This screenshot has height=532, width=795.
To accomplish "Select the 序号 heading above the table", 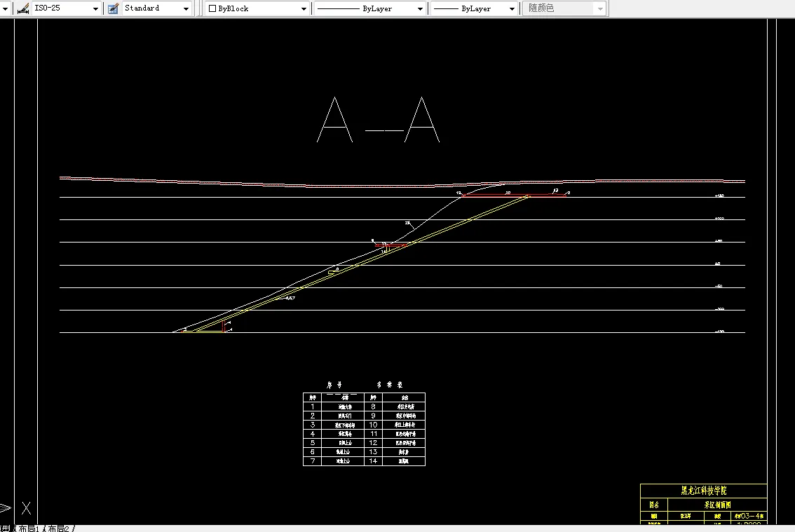I will pos(334,385).
